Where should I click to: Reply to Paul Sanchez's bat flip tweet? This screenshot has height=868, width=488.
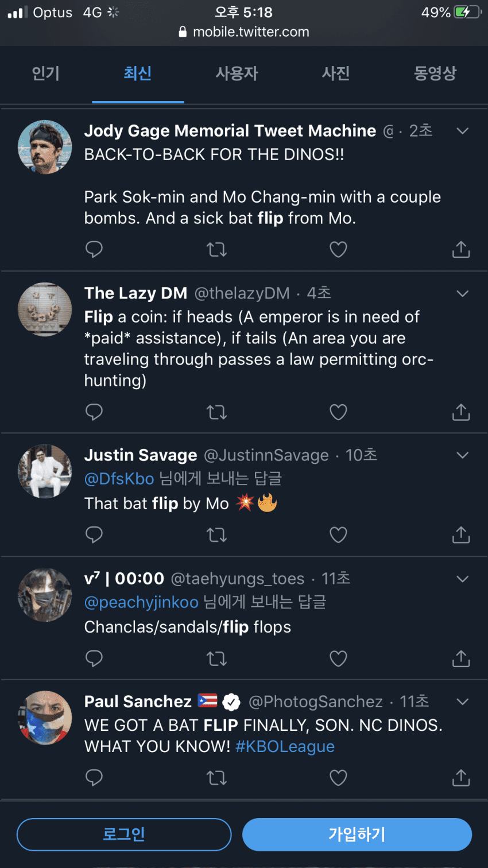tap(94, 778)
